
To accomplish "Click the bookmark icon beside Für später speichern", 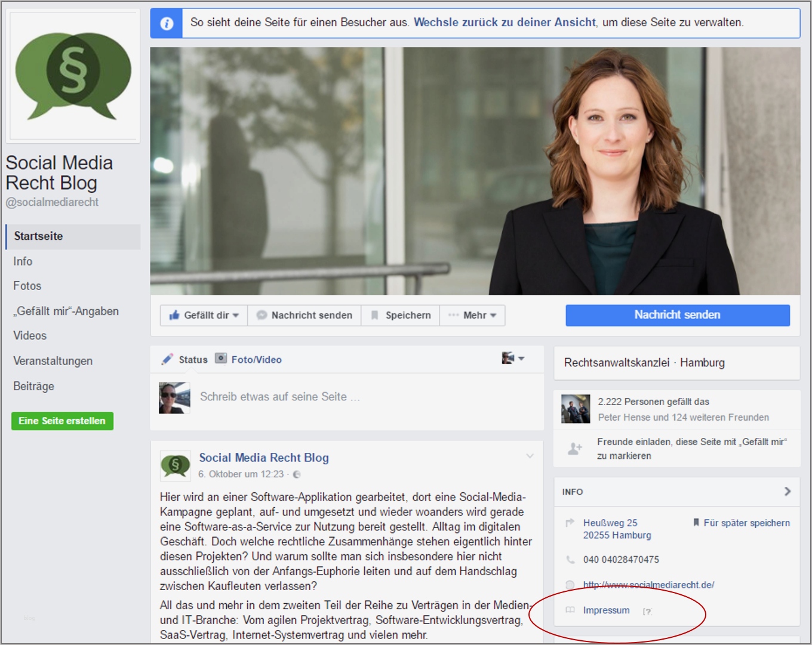I will click(696, 523).
